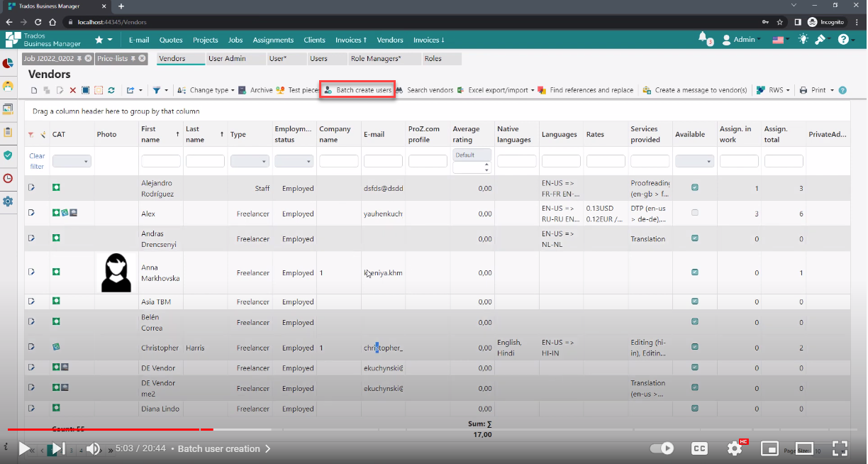Toggle Available checkbox for Anna Markhovska

695,272
